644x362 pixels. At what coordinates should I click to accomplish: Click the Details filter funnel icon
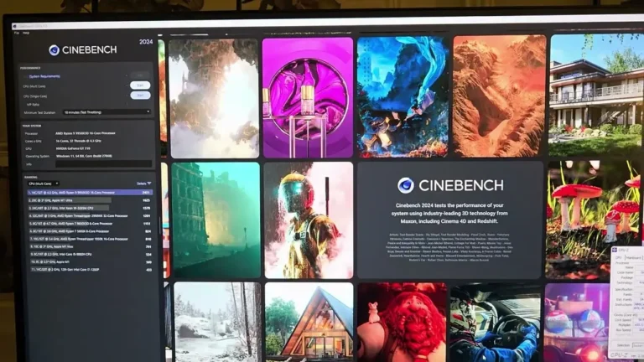(149, 184)
